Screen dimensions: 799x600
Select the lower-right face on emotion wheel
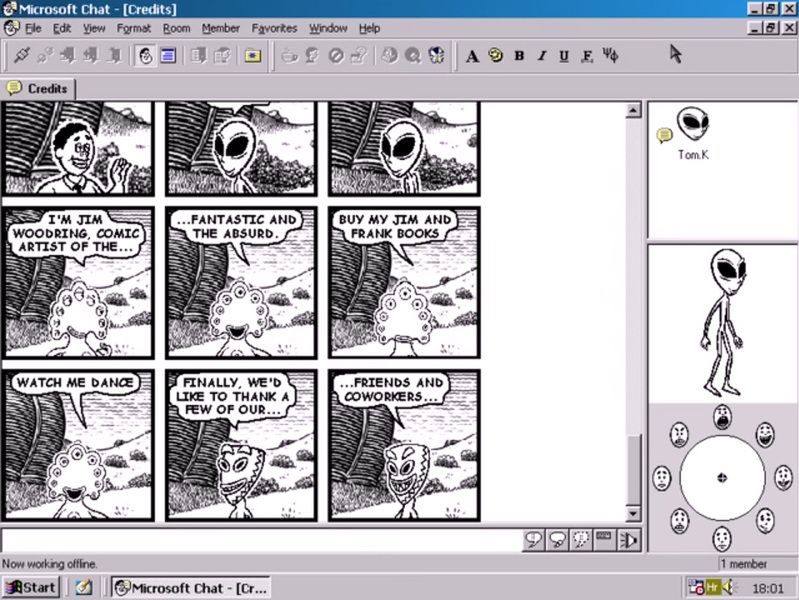(x=765, y=520)
